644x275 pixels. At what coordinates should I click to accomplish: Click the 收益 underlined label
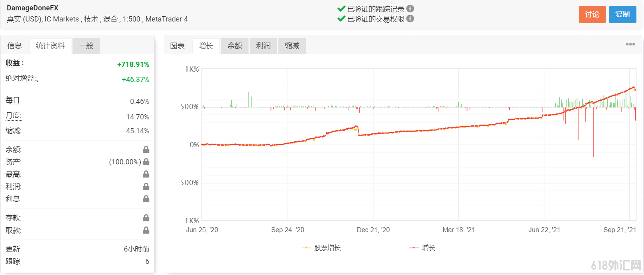pos(13,63)
